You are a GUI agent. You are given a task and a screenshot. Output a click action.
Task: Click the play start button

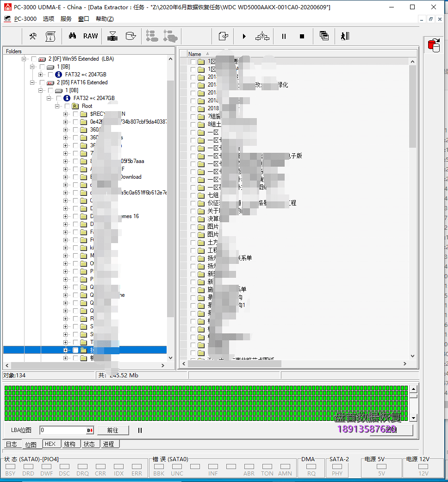coord(244,36)
